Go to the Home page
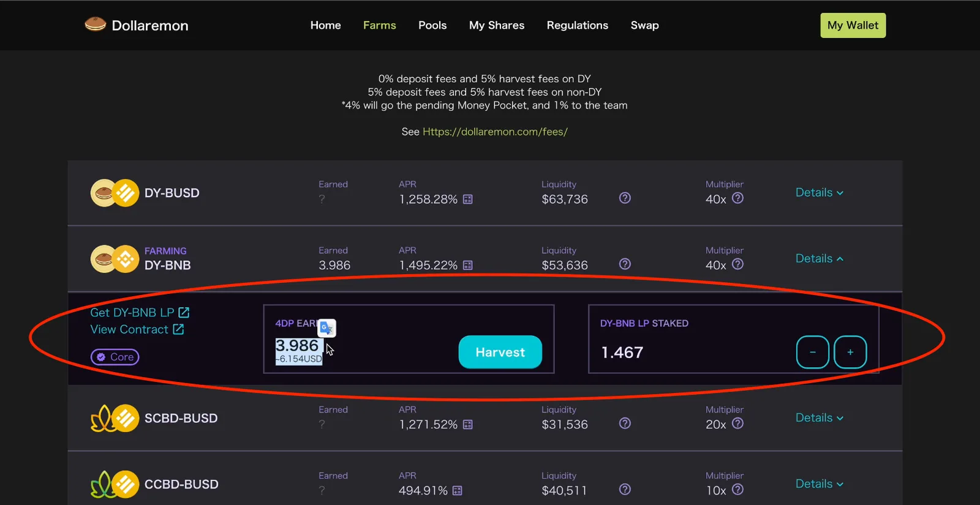This screenshot has height=505, width=980. click(x=325, y=25)
